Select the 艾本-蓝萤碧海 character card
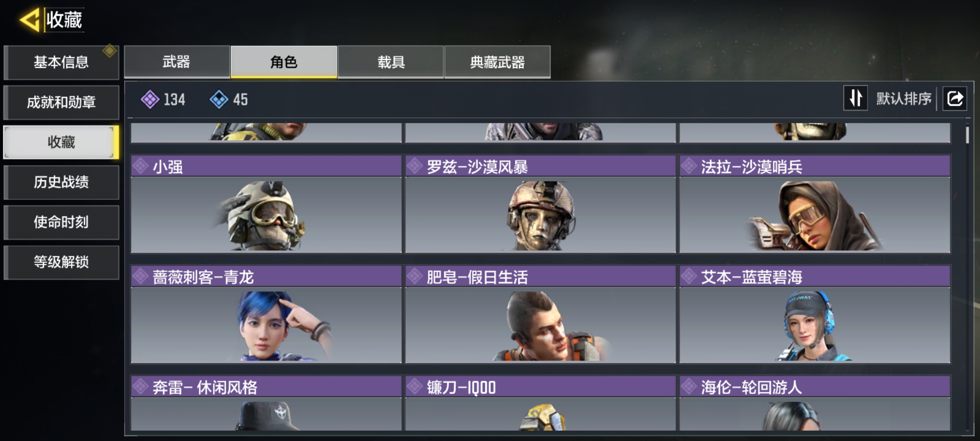 tap(815, 314)
